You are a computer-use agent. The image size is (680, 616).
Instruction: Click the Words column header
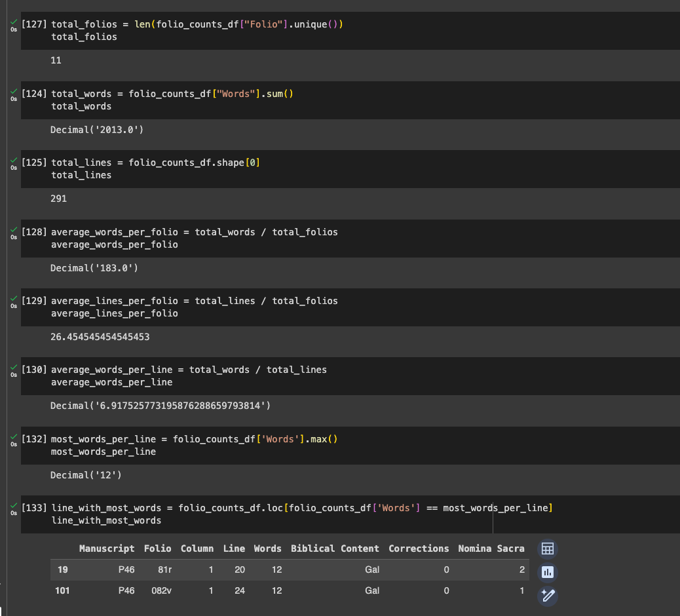pos(267,549)
